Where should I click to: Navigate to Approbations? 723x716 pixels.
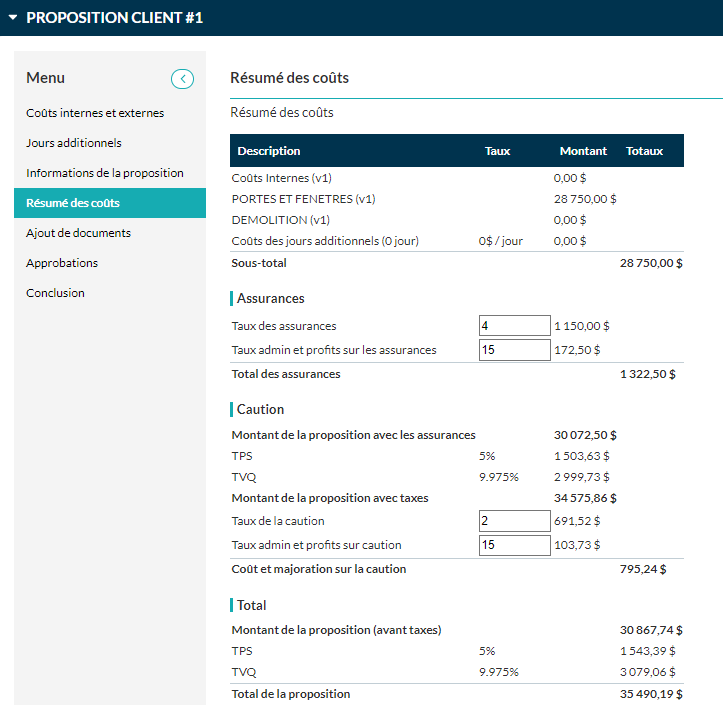(62, 263)
